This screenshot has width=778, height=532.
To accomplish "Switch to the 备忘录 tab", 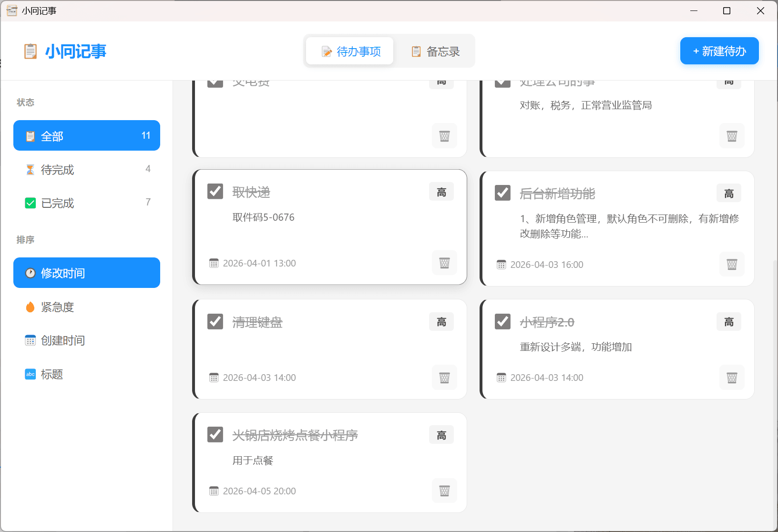I will (x=435, y=51).
